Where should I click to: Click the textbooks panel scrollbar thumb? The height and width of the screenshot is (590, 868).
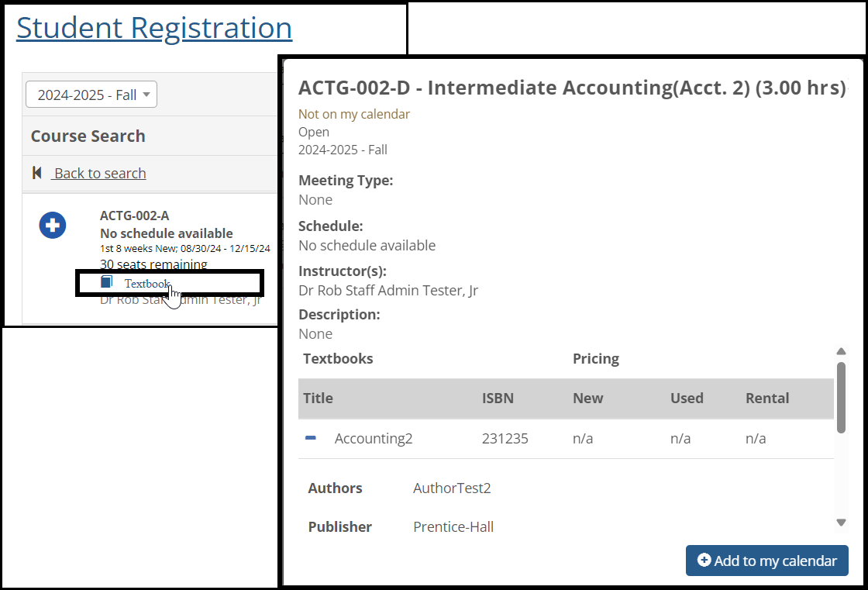pyautogui.click(x=841, y=397)
